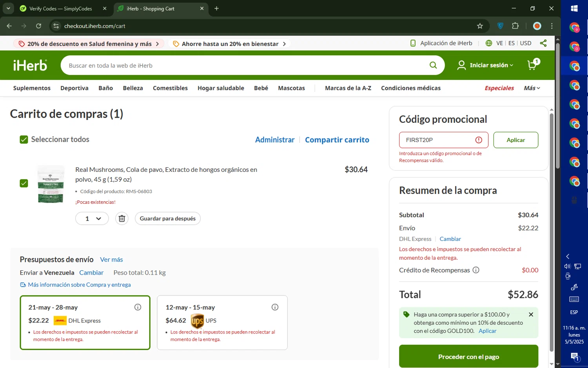Click the user account icon
This screenshot has height=368, width=588.
[x=461, y=65]
